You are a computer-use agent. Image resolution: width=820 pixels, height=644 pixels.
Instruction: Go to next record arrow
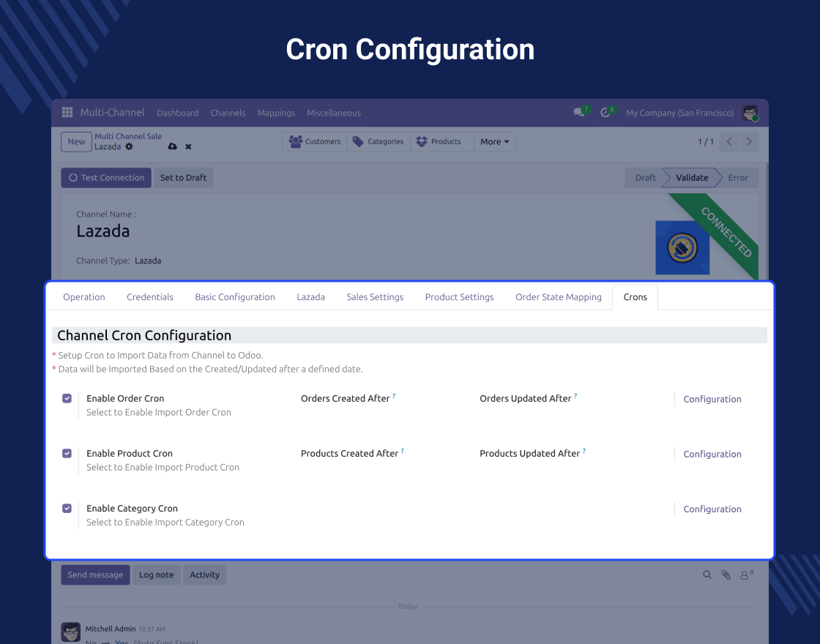tap(749, 142)
